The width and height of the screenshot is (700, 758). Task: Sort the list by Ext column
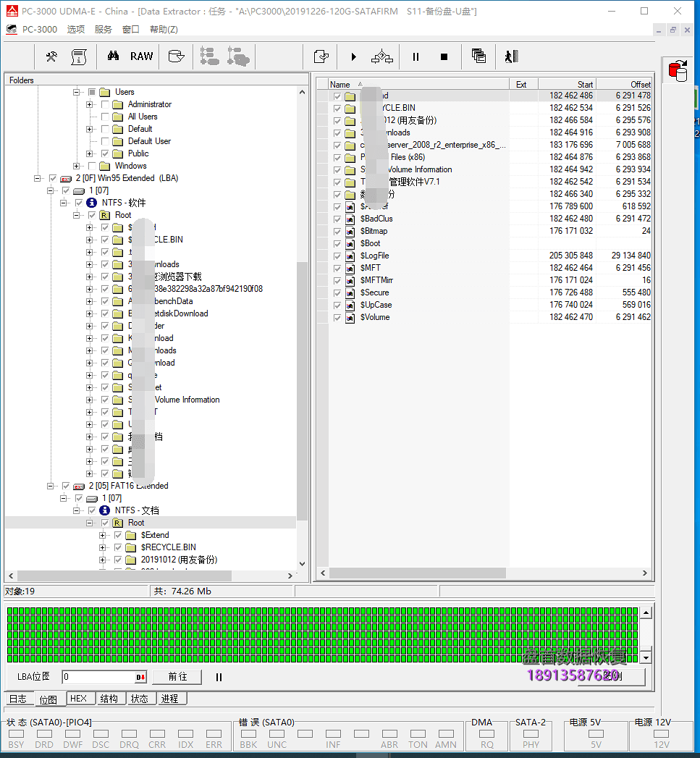524,85
